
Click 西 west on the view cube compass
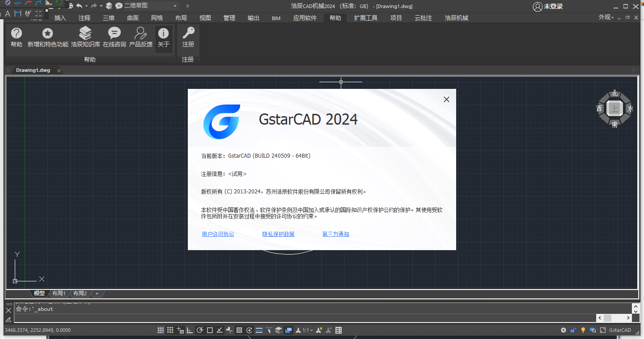pyautogui.click(x=599, y=109)
